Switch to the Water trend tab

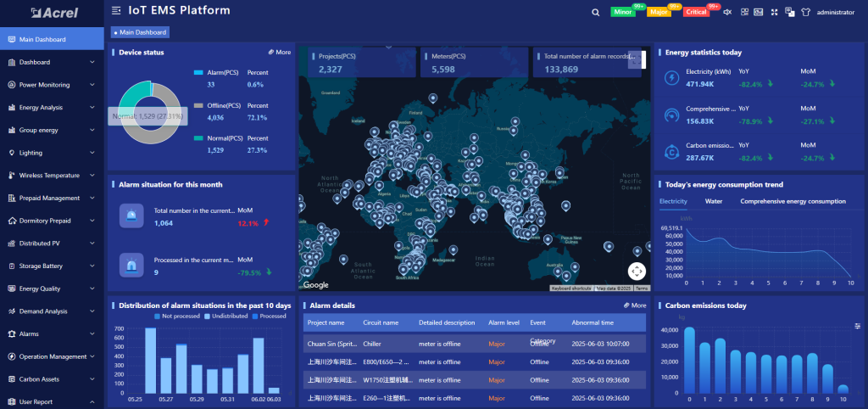(714, 201)
